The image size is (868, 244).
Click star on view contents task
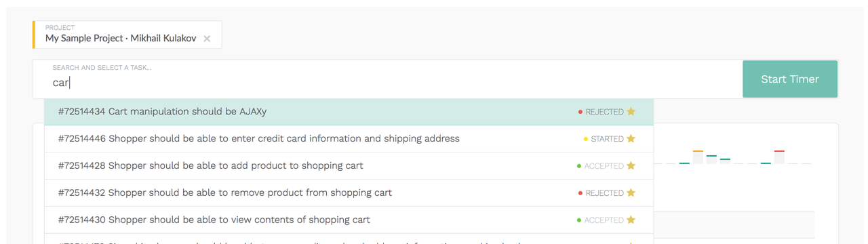click(631, 220)
